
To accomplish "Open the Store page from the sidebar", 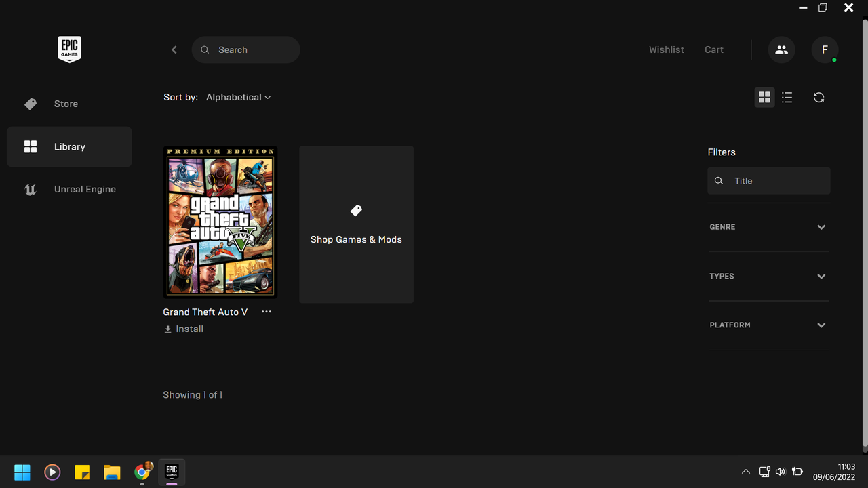I will [x=69, y=104].
